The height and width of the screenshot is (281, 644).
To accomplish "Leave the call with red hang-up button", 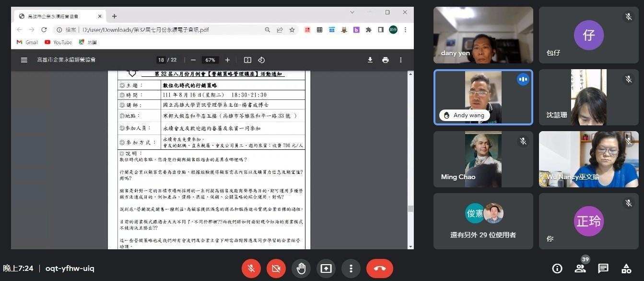I will point(379,269).
